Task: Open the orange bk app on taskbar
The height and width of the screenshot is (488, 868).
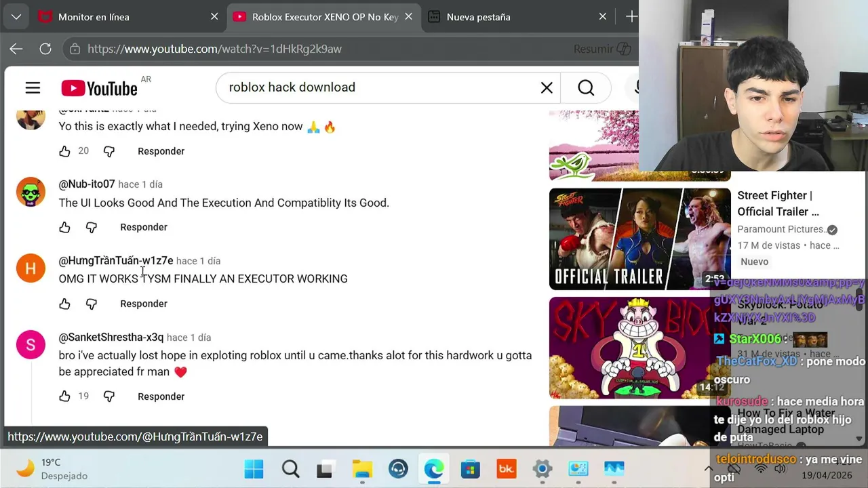Action: point(506,469)
